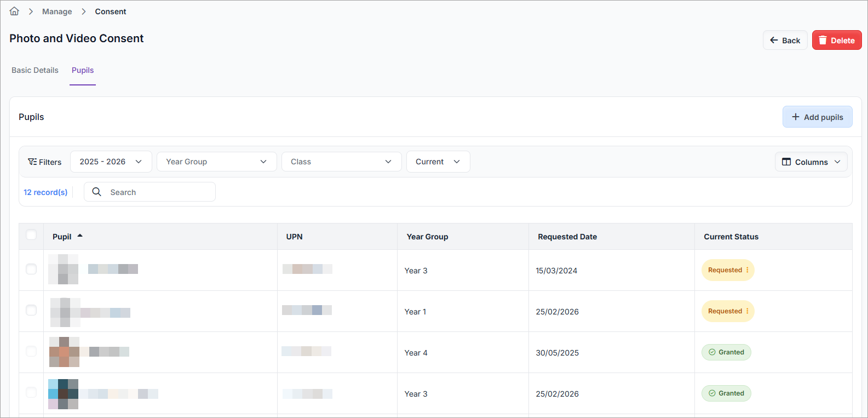The width and height of the screenshot is (868, 418).
Task: Click the Filters funnel icon
Action: (x=32, y=162)
